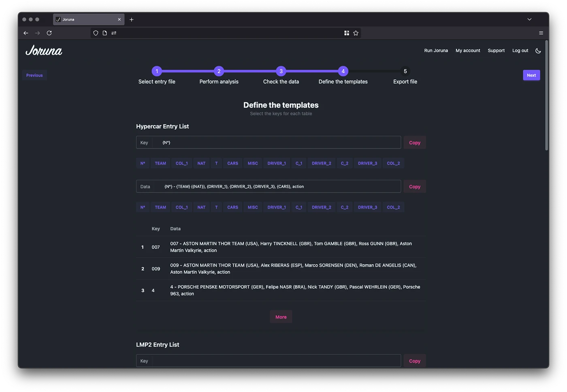Jump to step 2 Perform analysis

tap(219, 71)
